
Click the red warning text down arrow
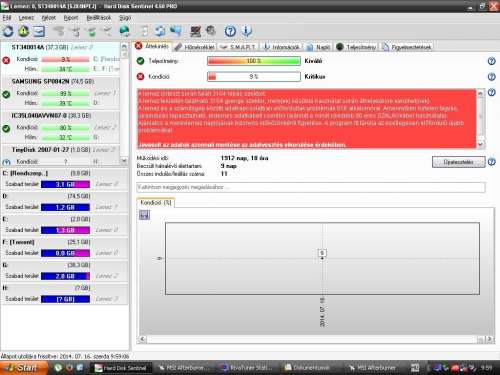[480, 144]
